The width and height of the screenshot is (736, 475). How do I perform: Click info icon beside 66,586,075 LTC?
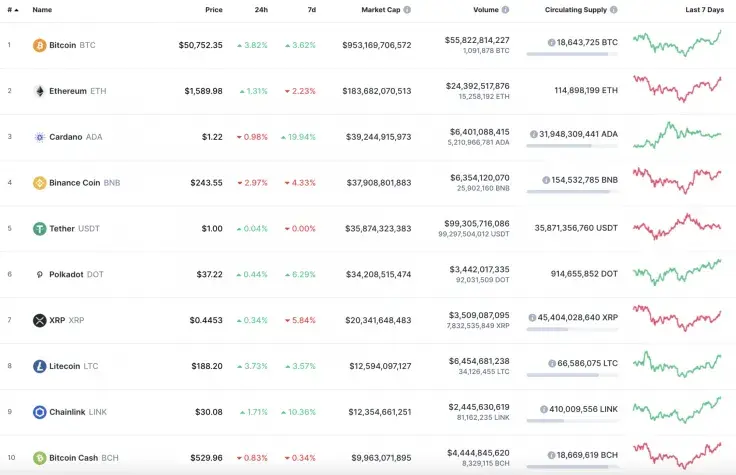552,363
